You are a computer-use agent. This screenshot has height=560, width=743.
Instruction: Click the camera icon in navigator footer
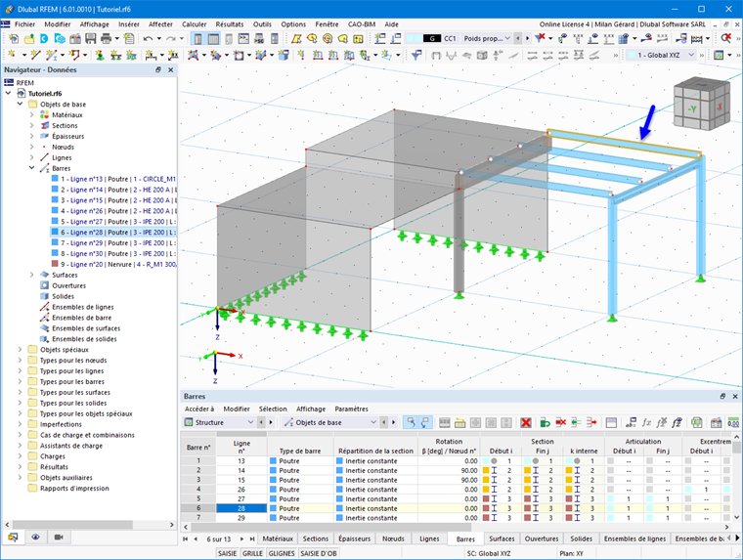59,537
